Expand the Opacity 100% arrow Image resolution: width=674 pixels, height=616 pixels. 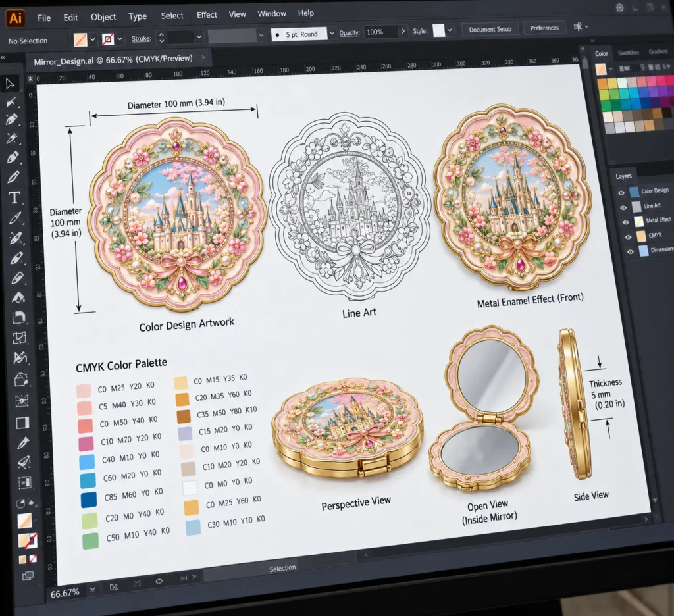coord(403,31)
